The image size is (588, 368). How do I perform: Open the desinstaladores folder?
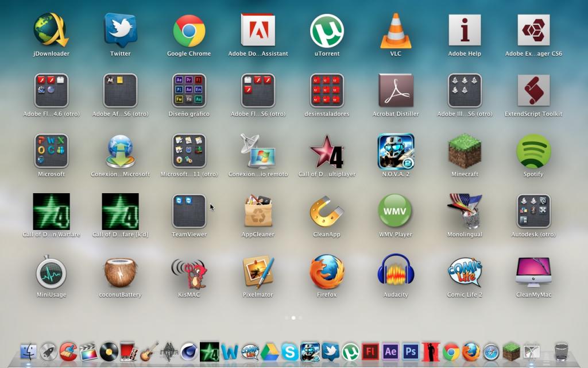[327, 90]
